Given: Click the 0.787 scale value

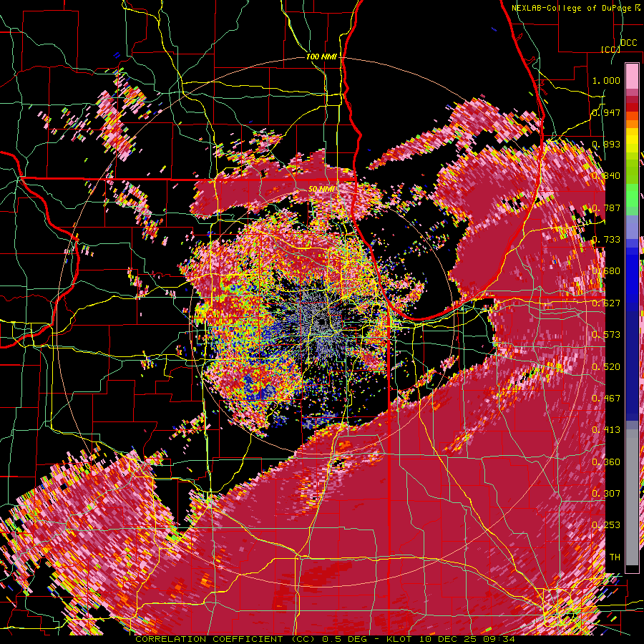Looking at the screenshot, I should tap(606, 208).
